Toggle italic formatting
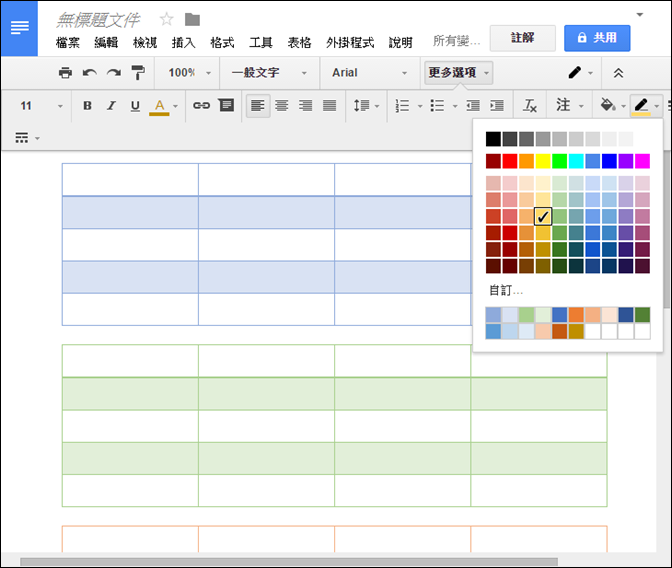672x568 pixels. coord(111,105)
